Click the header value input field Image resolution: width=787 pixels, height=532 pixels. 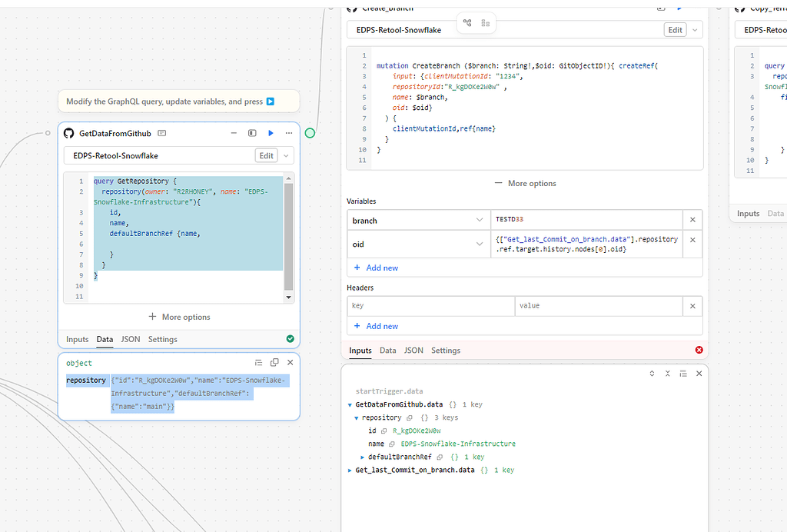coord(599,306)
